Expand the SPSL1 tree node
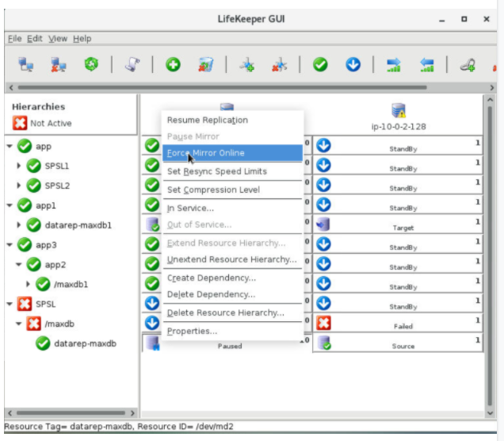The width and height of the screenshot is (504, 441). click(19, 166)
